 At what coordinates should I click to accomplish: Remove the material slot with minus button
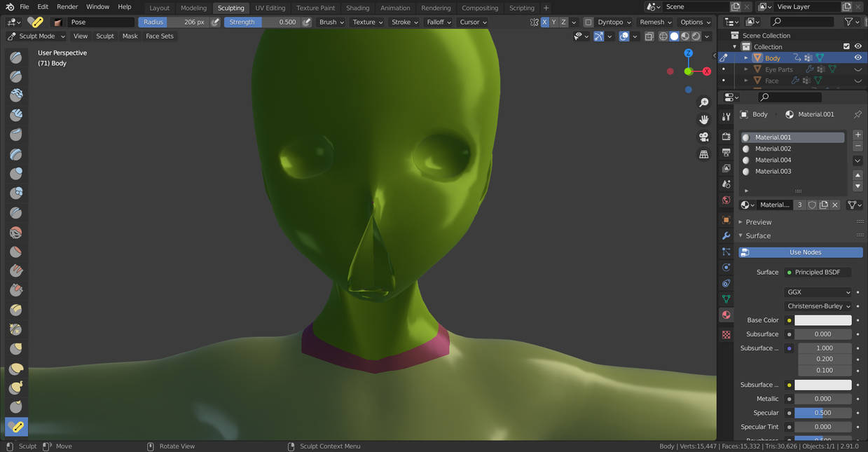858,146
